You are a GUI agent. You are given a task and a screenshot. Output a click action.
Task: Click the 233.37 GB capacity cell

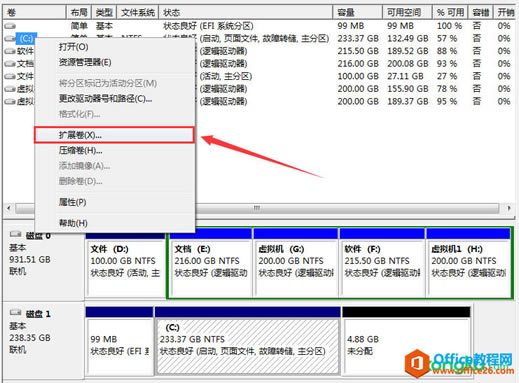coord(358,39)
